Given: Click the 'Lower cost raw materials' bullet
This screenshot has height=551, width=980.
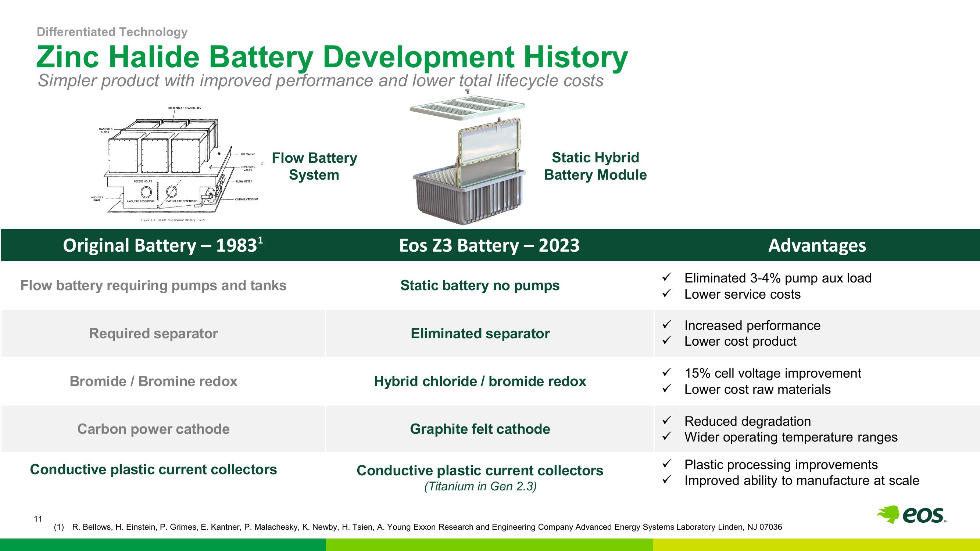Looking at the screenshot, I should tap(757, 389).
